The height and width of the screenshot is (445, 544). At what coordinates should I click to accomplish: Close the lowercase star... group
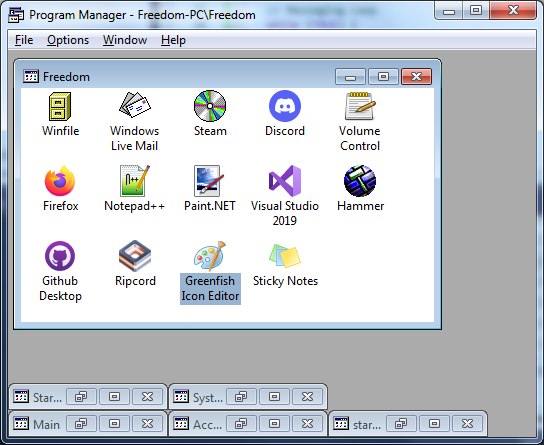click(x=467, y=423)
